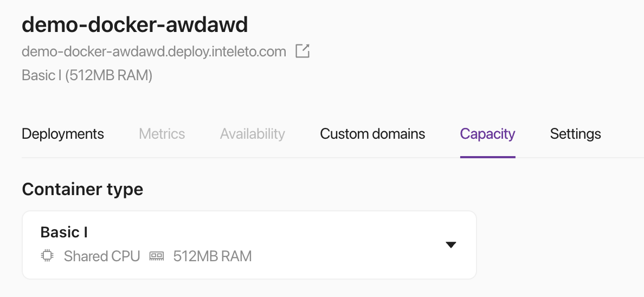Screen dimensions: 644x297
Task: Click the Shared CPU label
Action: click(x=102, y=256)
